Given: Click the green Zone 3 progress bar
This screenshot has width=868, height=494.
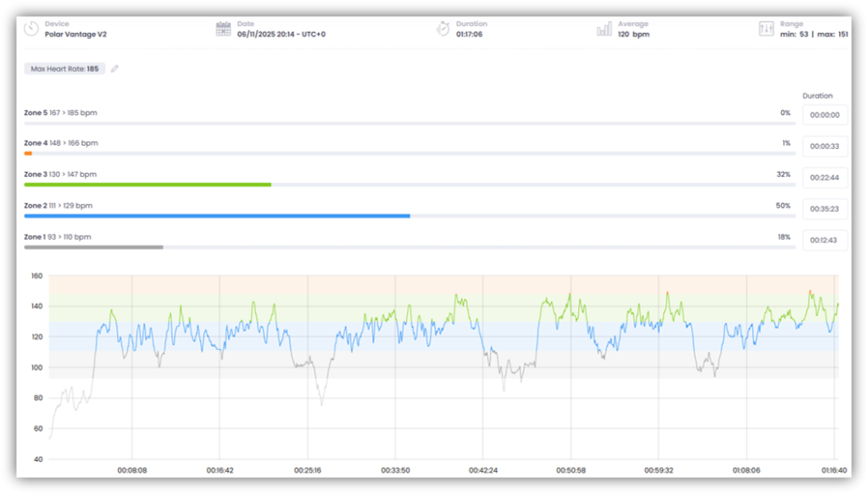Looking at the screenshot, I should tap(147, 185).
